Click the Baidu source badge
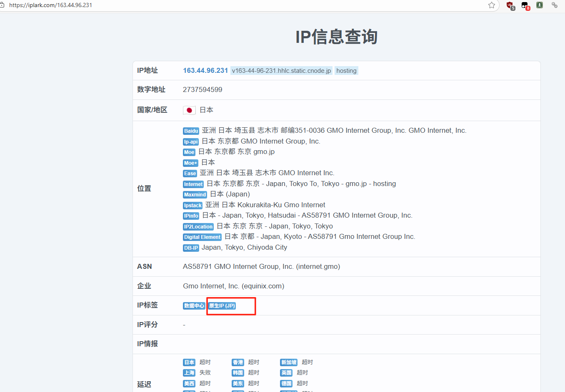 pyautogui.click(x=191, y=131)
